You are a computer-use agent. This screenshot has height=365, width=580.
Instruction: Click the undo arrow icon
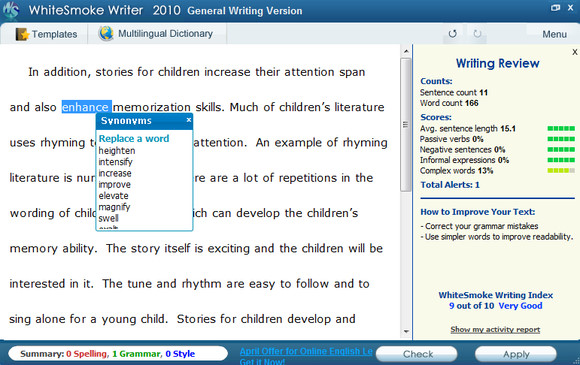452,34
